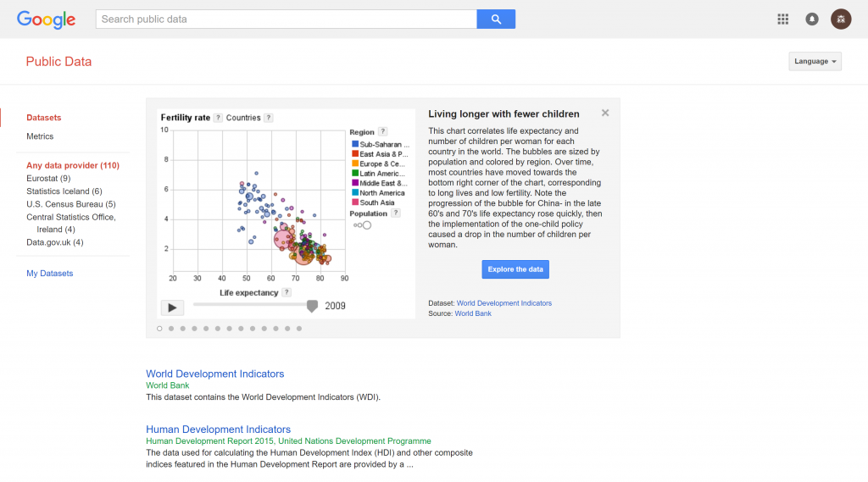Open My Datasets link

point(50,274)
